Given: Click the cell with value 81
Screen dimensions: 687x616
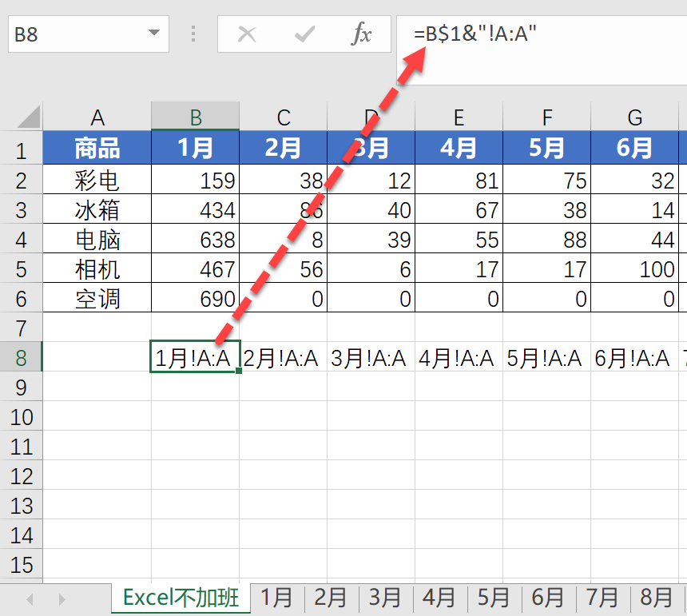Looking at the screenshot, I should [459, 180].
